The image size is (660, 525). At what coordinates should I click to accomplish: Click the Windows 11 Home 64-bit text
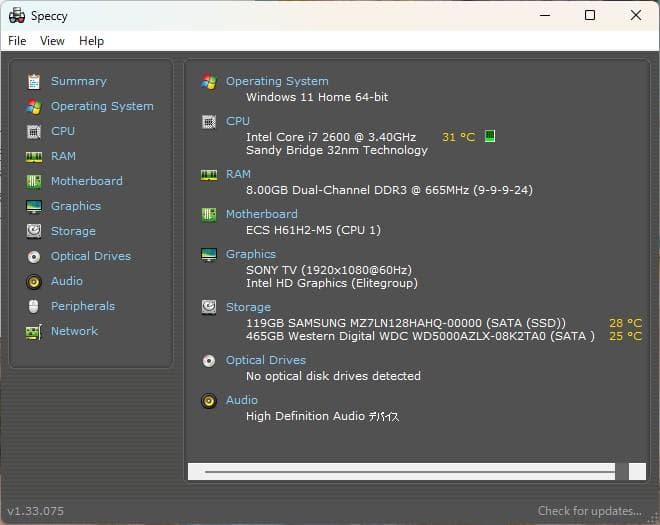[317, 97]
